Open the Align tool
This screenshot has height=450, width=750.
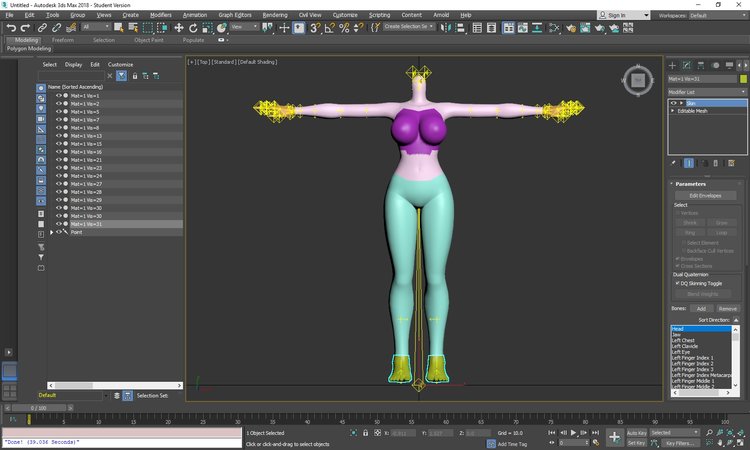(x=460, y=28)
